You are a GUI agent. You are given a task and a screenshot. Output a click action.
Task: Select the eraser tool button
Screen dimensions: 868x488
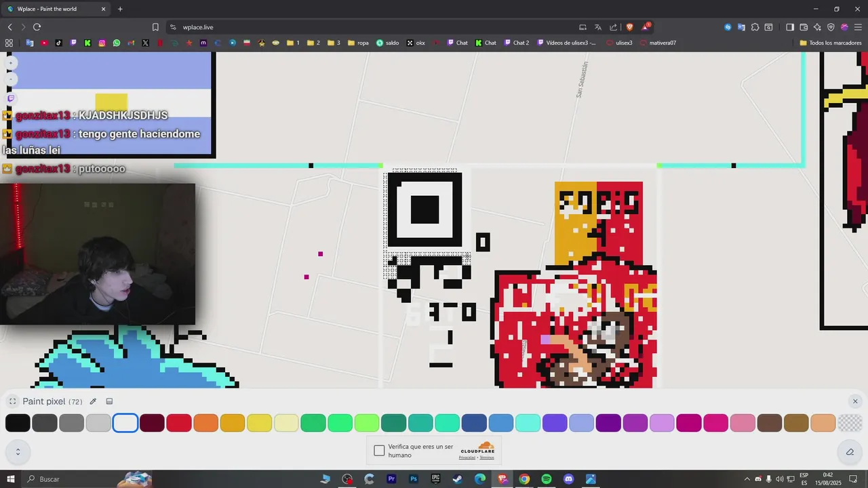(850, 451)
